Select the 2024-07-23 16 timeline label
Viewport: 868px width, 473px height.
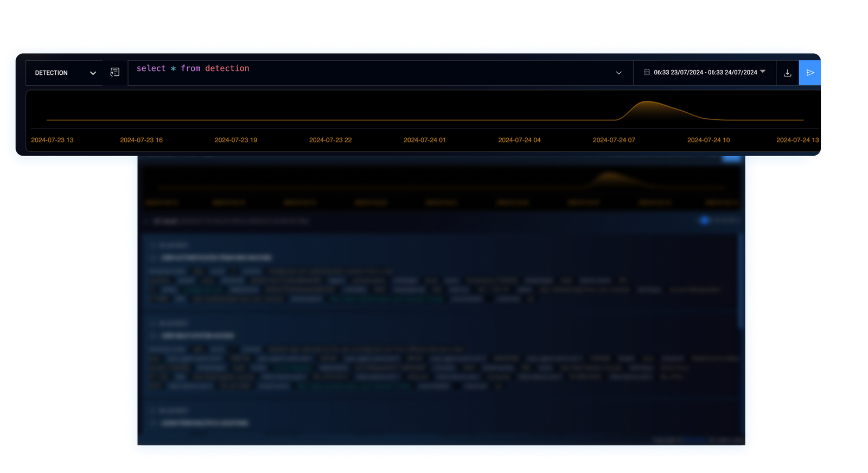[141, 140]
